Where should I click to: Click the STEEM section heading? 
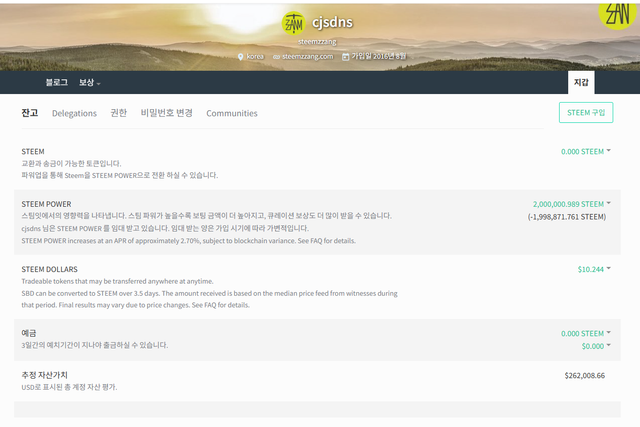pos(33,151)
